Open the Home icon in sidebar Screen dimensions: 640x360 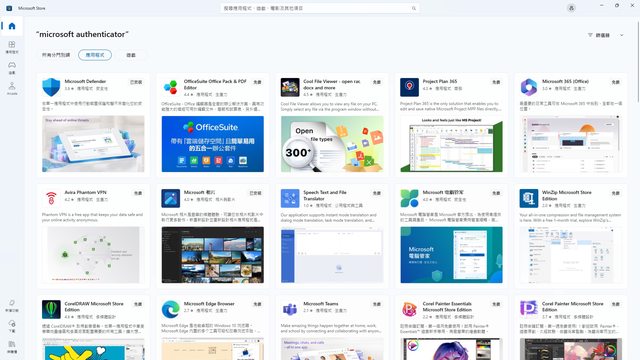pyautogui.click(x=12, y=26)
